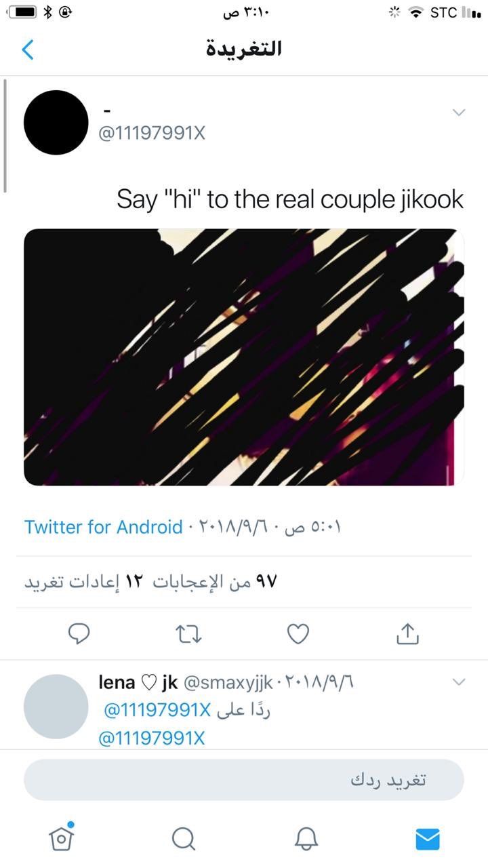Open the Search magnifier tab
The width and height of the screenshot is (488, 868).
click(183, 839)
